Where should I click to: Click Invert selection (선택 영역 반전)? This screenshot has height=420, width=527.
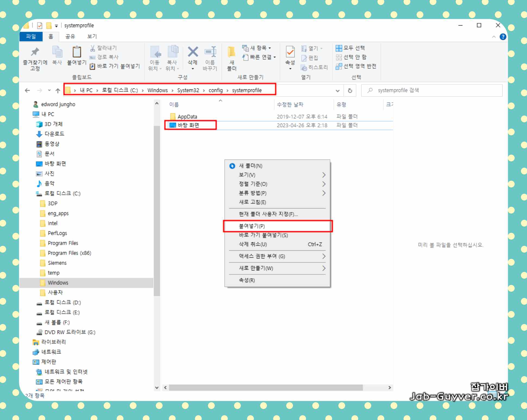pos(356,66)
